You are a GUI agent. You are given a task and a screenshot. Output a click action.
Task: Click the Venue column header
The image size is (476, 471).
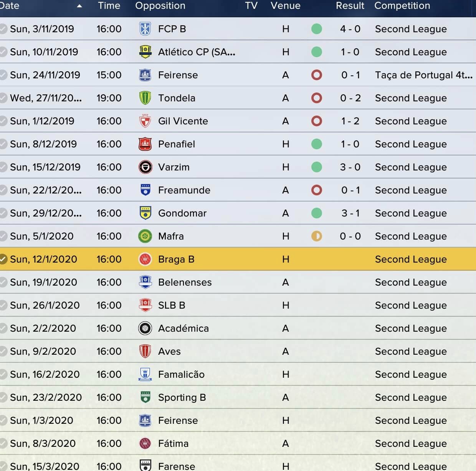coord(286,6)
